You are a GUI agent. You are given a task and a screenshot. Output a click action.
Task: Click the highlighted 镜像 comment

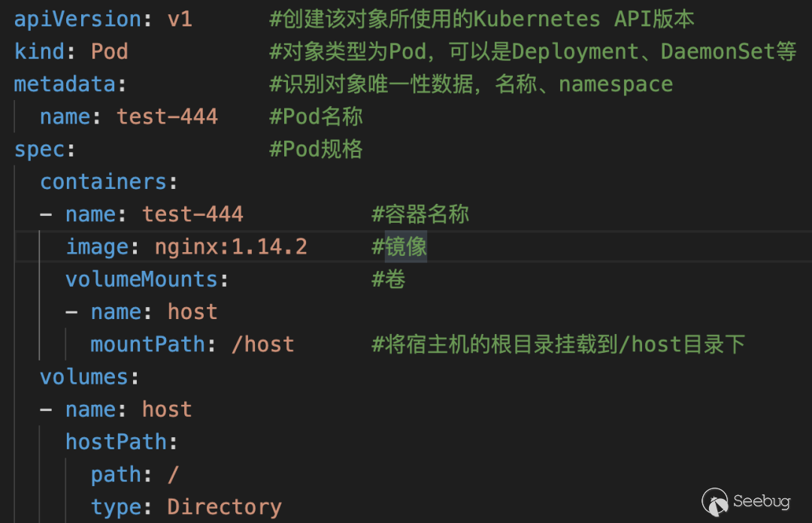point(406,247)
